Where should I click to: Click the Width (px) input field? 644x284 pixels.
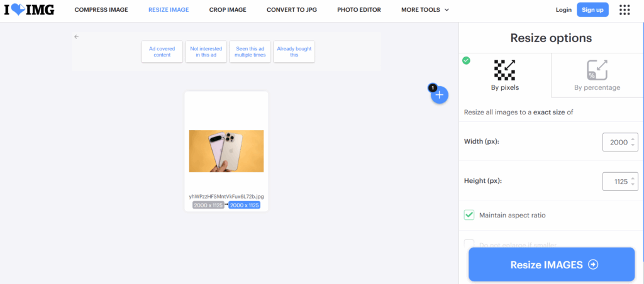coord(618,142)
